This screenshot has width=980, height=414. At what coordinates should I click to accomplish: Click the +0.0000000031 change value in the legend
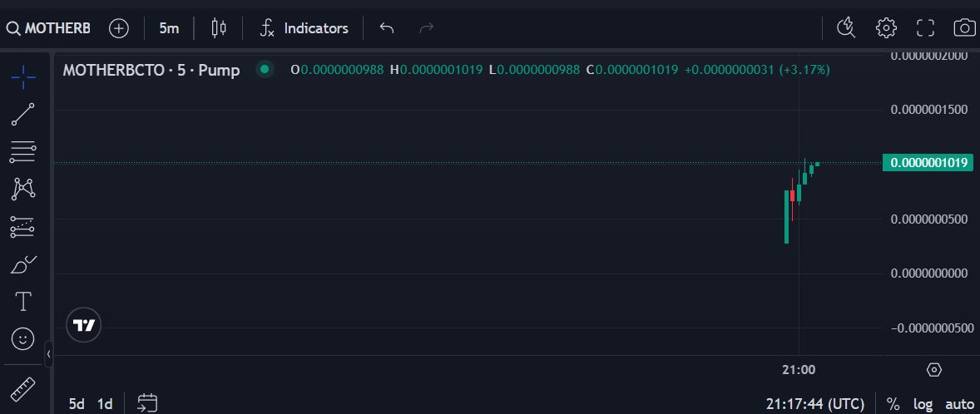730,70
